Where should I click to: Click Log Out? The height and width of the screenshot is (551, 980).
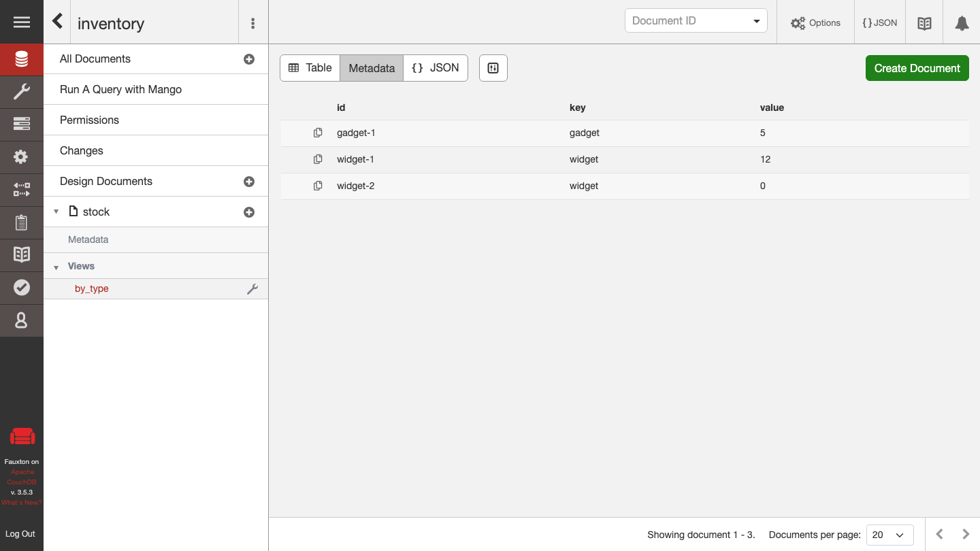(x=20, y=534)
